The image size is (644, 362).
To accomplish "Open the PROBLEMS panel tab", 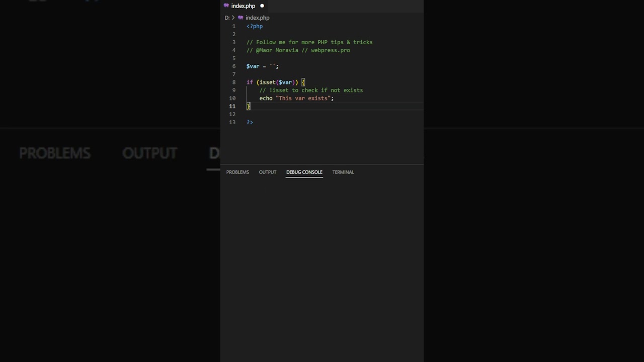I will pyautogui.click(x=237, y=172).
